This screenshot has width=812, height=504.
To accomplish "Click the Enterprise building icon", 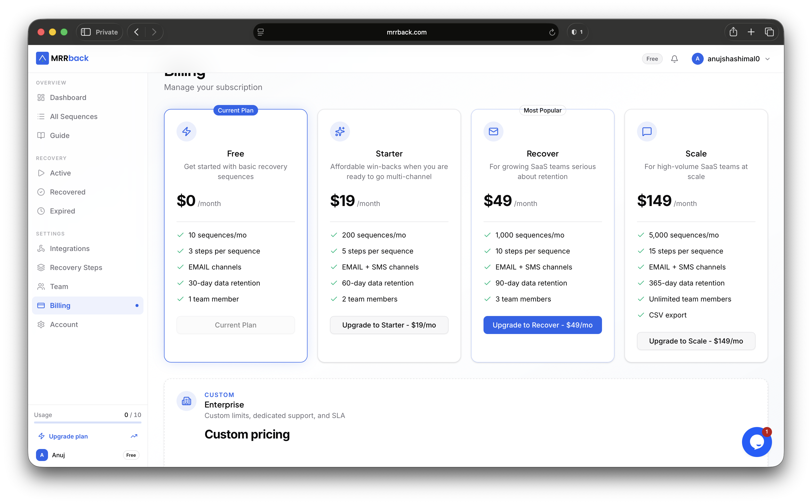I will 186,401.
